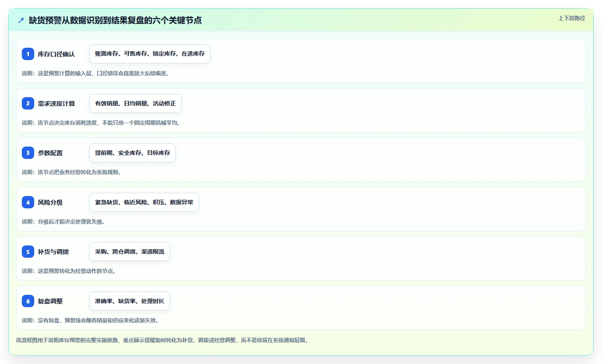
Task: Click the 复盘调整 step title
Action: click(50, 301)
